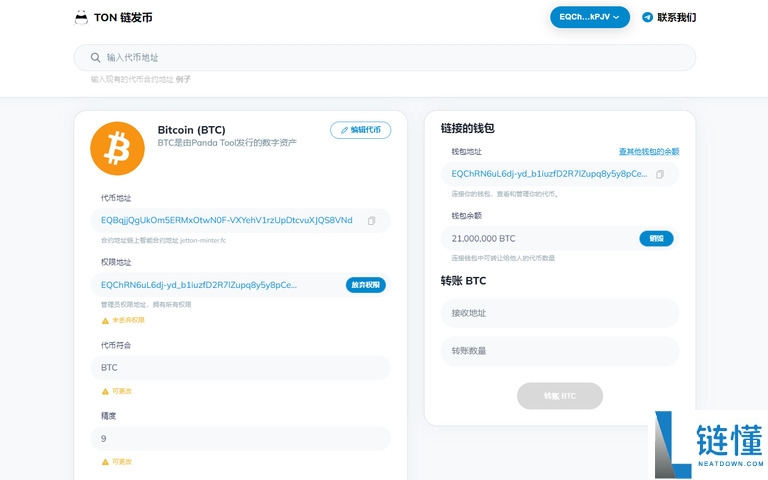Click the 可更改 warning icon under BTC symbol
The height and width of the screenshot is (480, 768).
pyautogui.click(x=105, y=391)
